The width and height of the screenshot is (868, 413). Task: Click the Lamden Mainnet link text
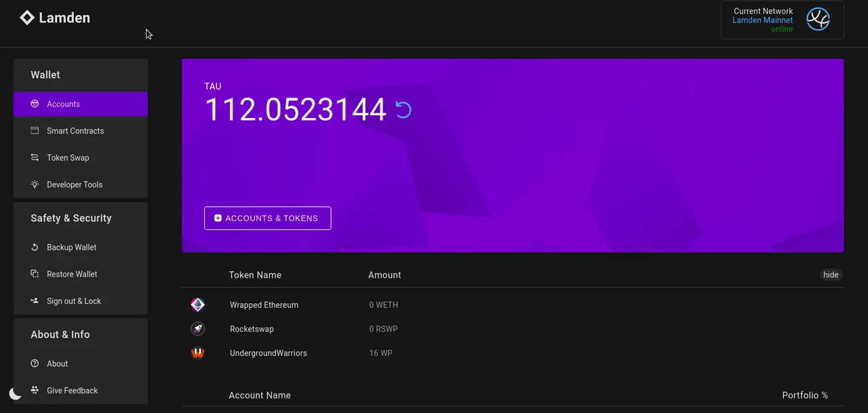tap(762, 20)
